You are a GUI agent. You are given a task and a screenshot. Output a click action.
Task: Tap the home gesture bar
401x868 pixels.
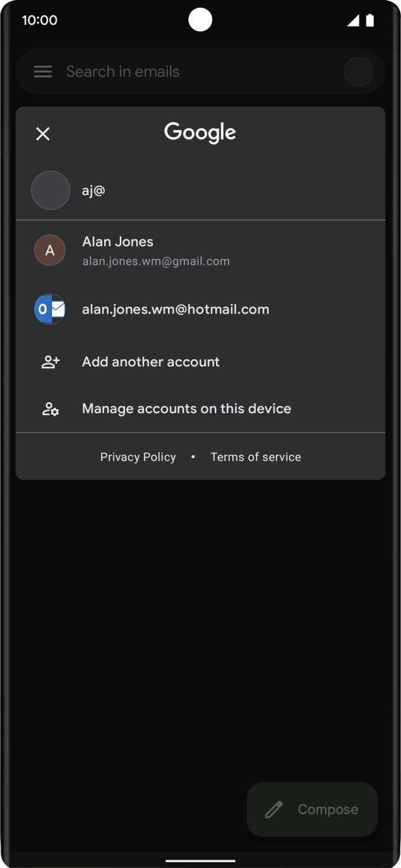pos(200,860)
